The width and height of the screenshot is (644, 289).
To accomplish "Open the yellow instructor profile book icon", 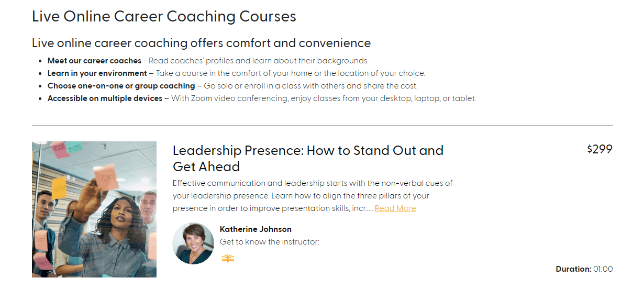I will [228, 258].
